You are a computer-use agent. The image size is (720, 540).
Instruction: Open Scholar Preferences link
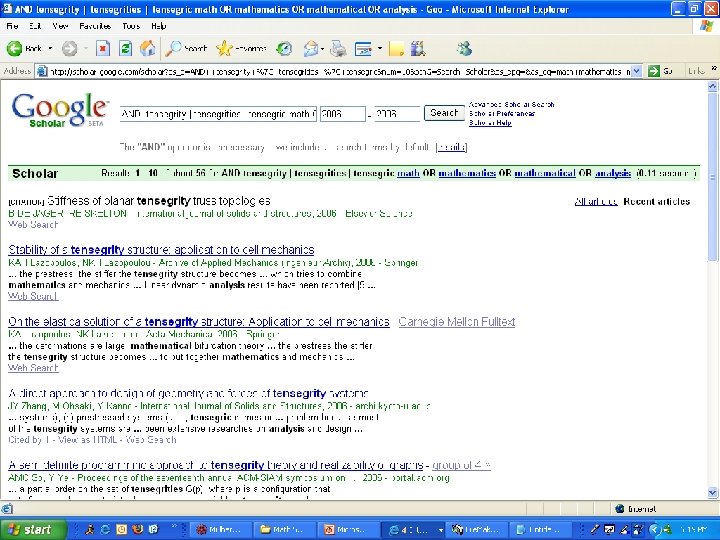click(501, 113)
